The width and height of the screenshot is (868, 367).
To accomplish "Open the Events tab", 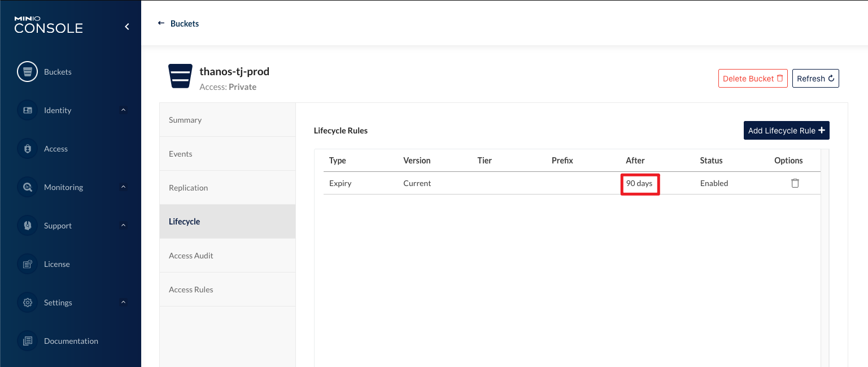I will pyautogui.click(x=228, y=154).
